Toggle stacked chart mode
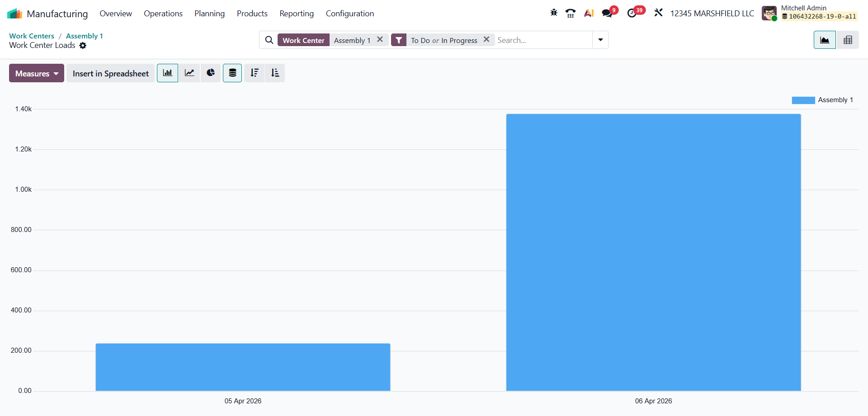The height and width of the screenshot is (416, 868). (x=232, y=73)
